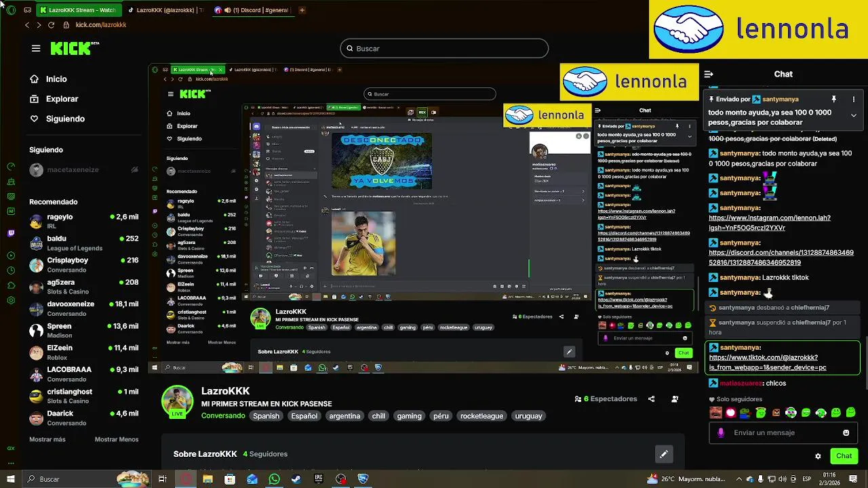Open WhatsApp from the taskbar
Screen dimensions: 868x488
pos(274,479)
